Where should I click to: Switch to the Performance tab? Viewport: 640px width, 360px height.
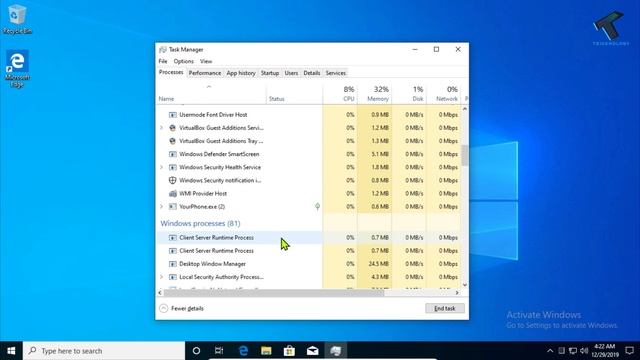(x=204, y=73)
